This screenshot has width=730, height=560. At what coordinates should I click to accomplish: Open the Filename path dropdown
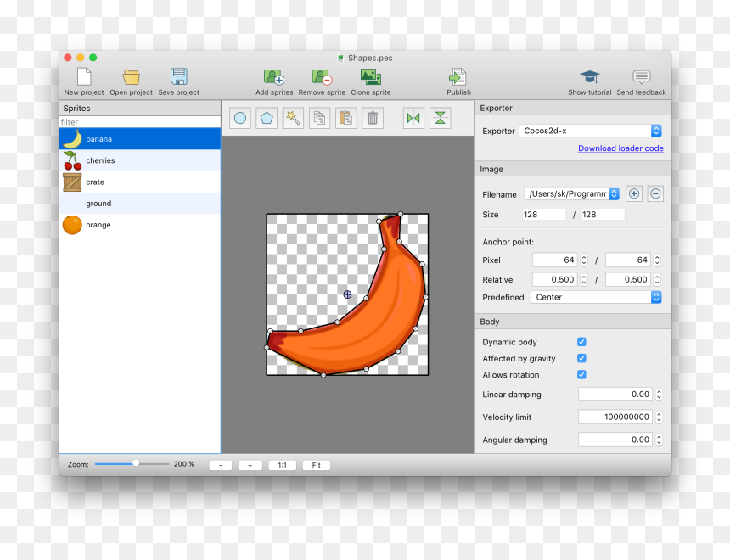pyautogui.click(x=572, y=193)
